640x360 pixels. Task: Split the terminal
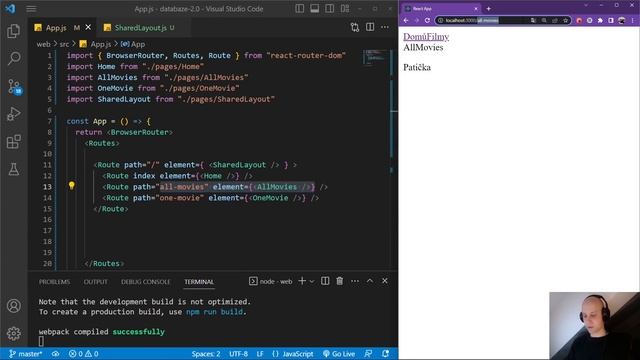pos(325,281)
